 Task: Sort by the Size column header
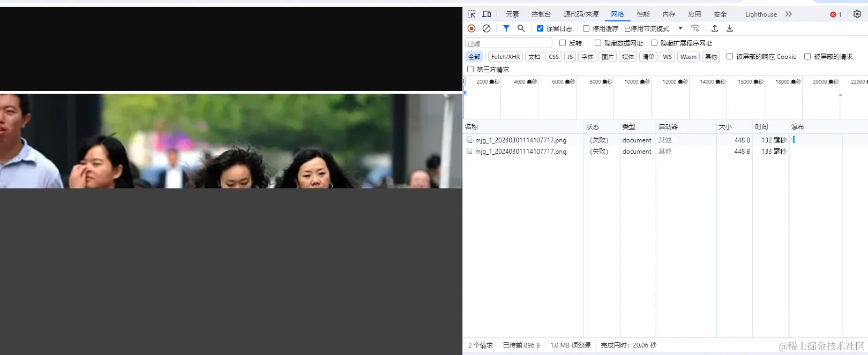[x=734, y=127]
